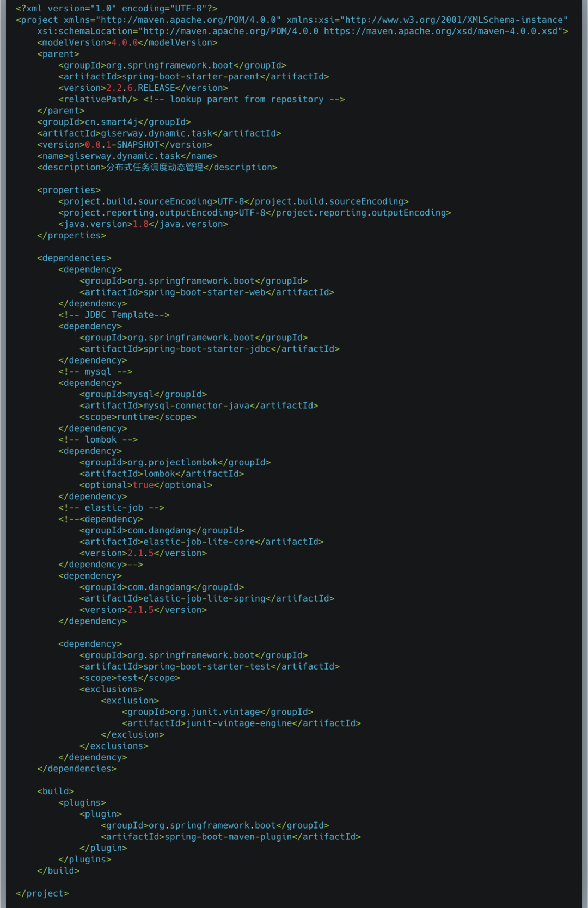Click the opening exclusion tag

(x=130, y=701)
